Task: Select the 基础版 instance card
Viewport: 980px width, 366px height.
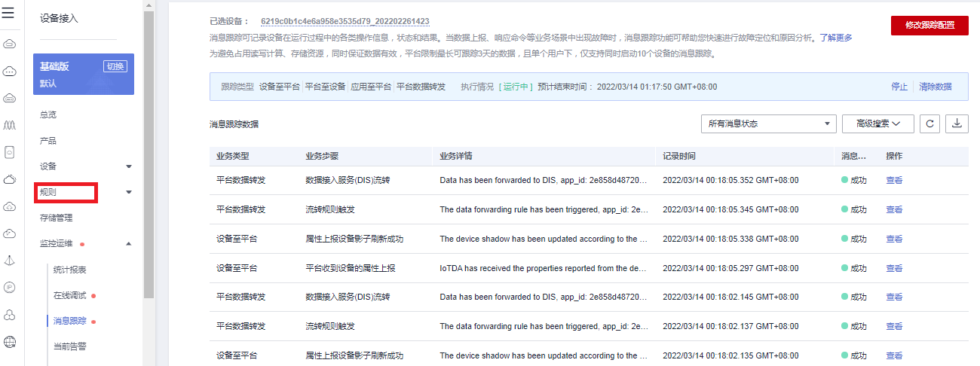Action: click(84, 74)
